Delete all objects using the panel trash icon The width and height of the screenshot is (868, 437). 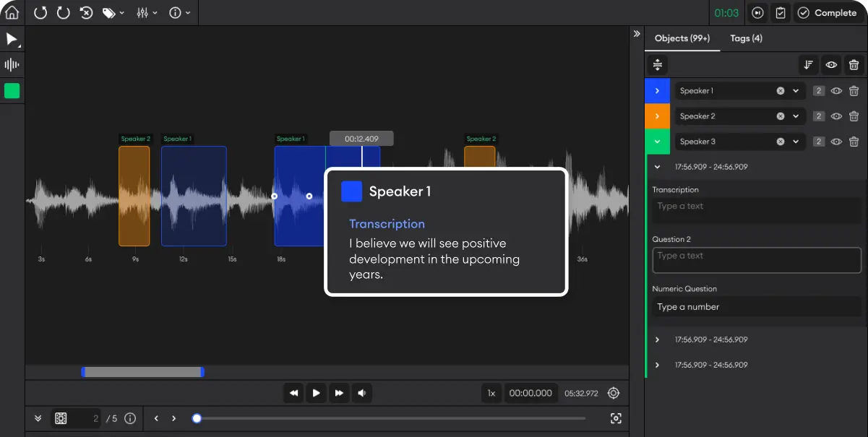point(854,64)
